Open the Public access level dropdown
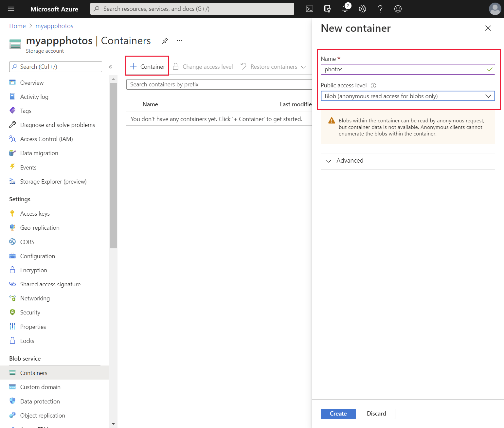 tap(407, 96)
